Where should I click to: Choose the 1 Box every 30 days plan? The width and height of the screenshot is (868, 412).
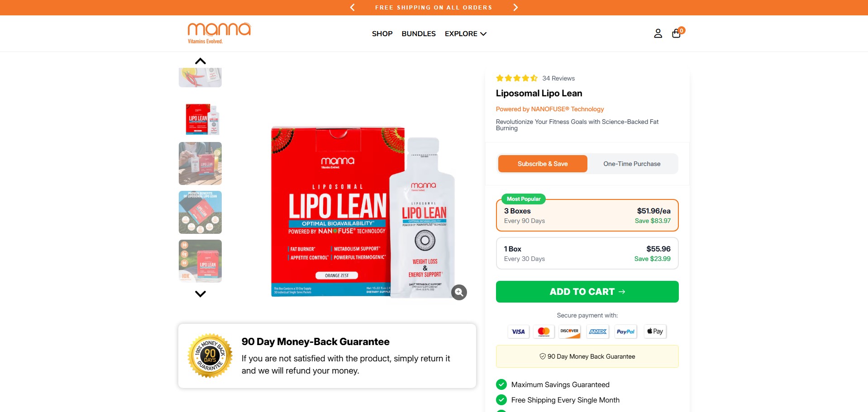click(x=587, y=253)
